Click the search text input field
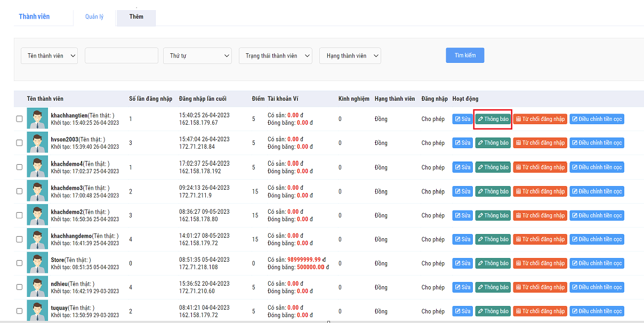This screenshot has width=644, height=323. click(x=122, y=56)
